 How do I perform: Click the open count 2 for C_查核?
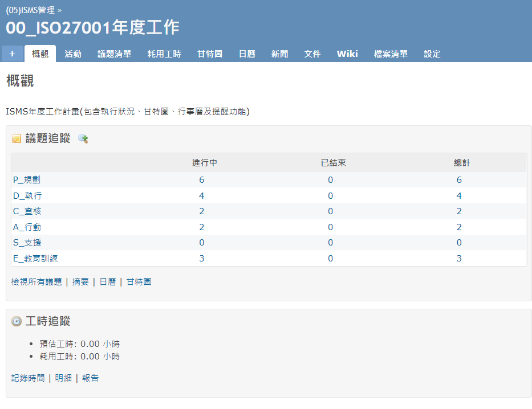pyautogui.click(x=201, y=211)
